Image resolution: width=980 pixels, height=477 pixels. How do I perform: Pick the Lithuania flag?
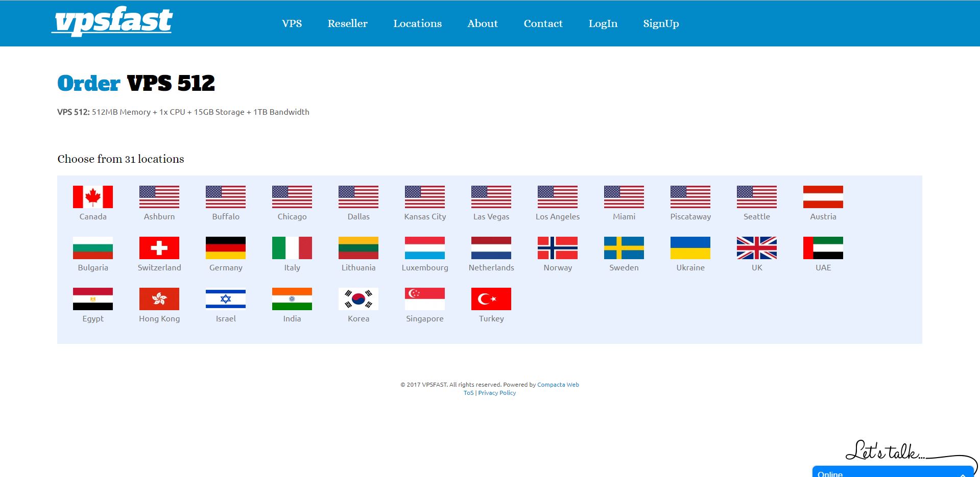pos(358,248)
